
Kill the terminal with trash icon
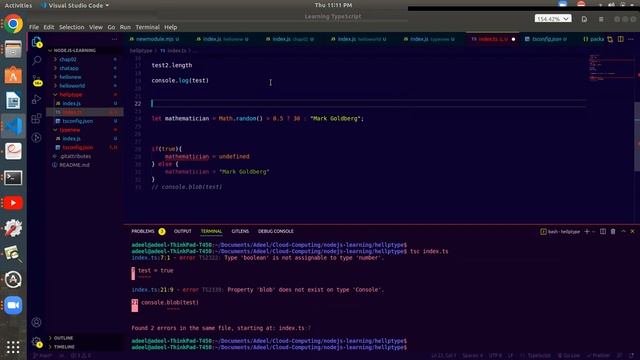pyautogui.click(x=613, y=231)
